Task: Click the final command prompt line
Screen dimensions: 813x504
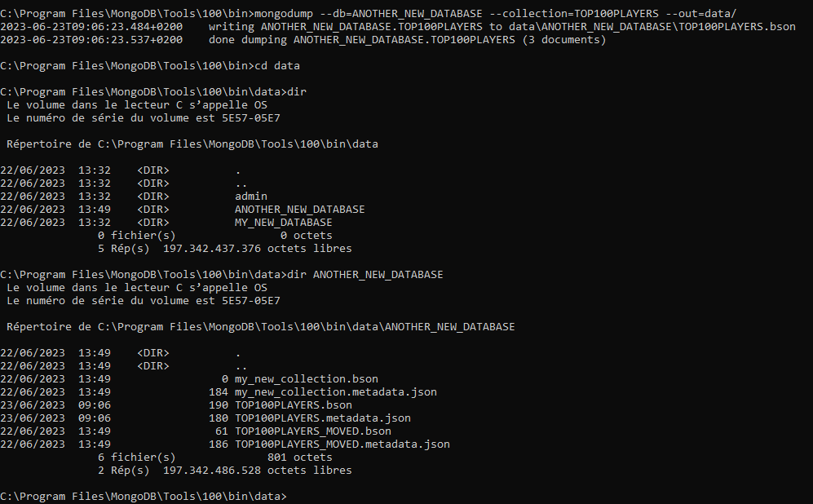Action: [143, 496]
